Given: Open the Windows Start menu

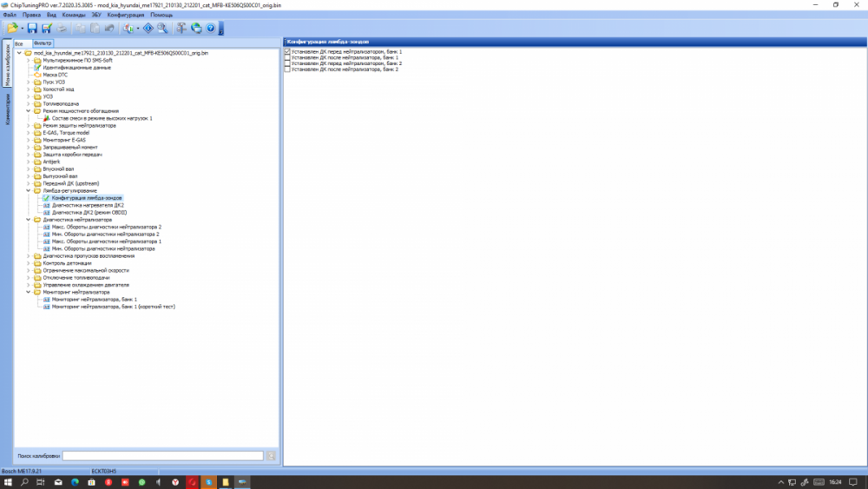Looking at the screenshot, I should pyautogui.click(x=8, y=482).
